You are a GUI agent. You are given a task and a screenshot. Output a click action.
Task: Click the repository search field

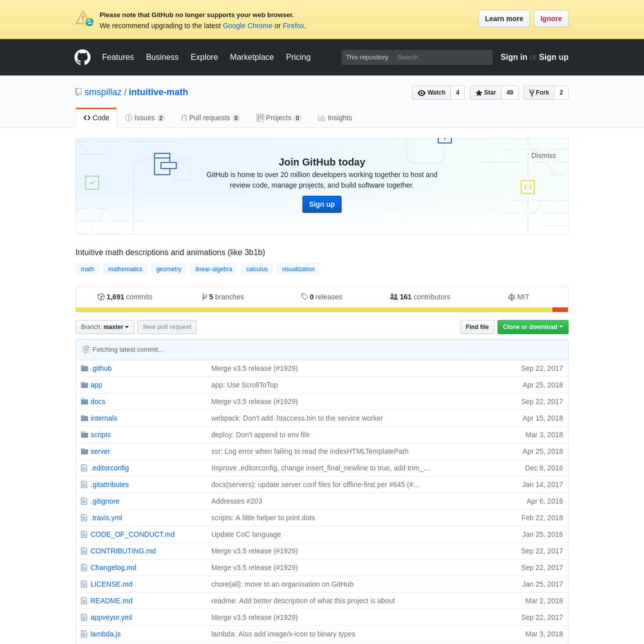coord(443,57)
